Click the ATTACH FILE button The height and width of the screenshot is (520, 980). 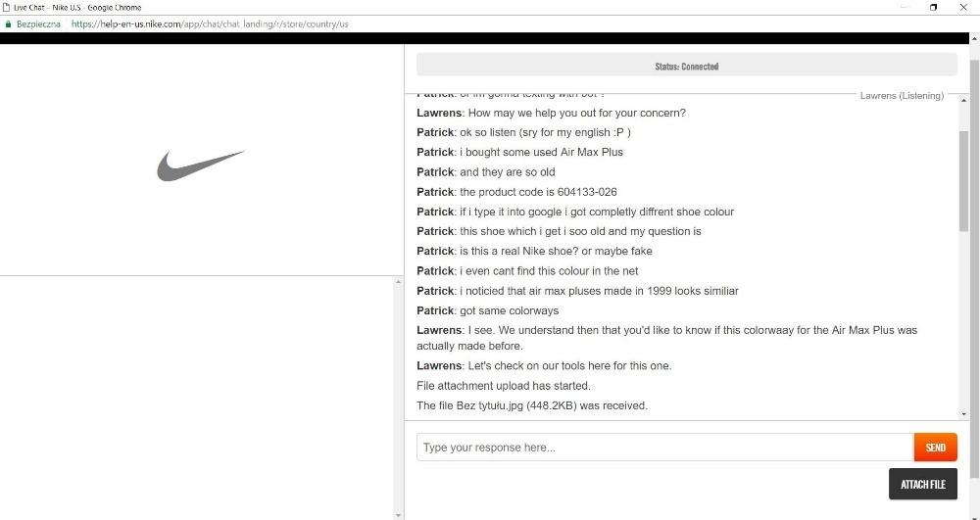[922, 484]
